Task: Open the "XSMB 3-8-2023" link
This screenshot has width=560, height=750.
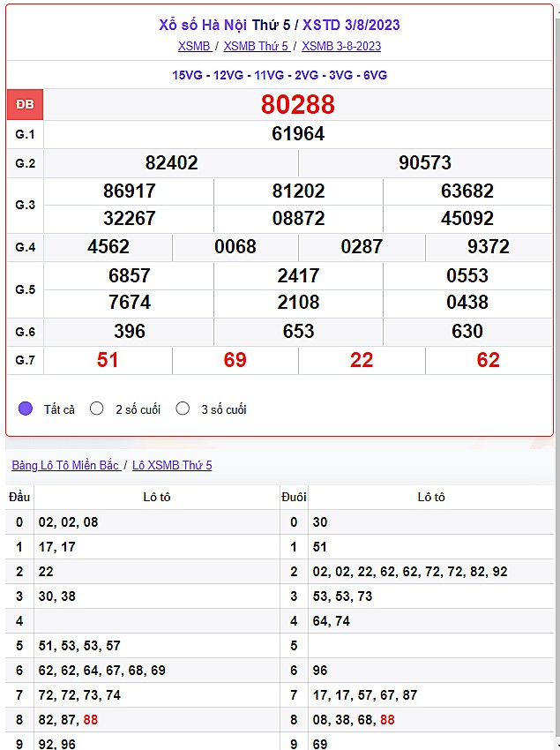Action: pos(341,46)
